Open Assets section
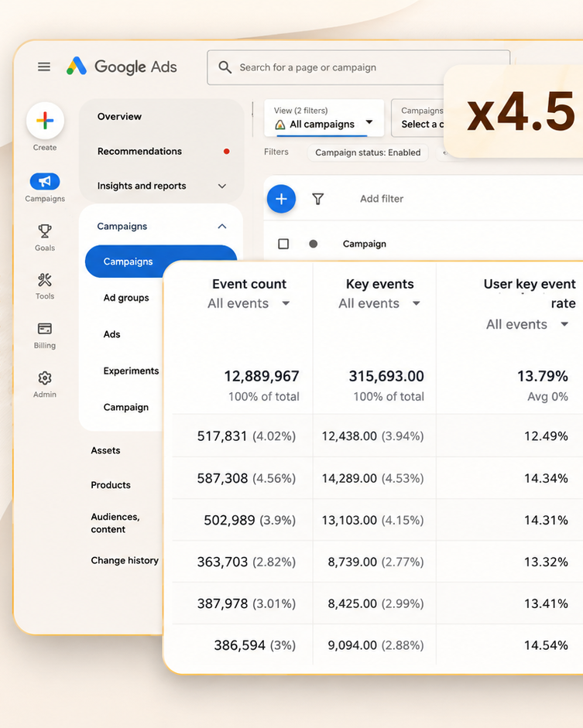This screenshot has height=728, width=583. [x=105, y=450]
